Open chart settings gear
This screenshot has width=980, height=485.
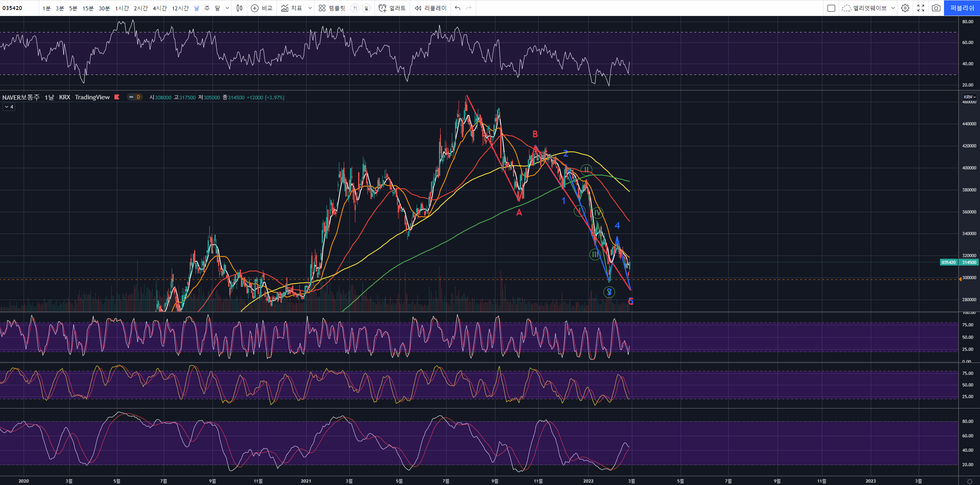[x=905, y=8]
